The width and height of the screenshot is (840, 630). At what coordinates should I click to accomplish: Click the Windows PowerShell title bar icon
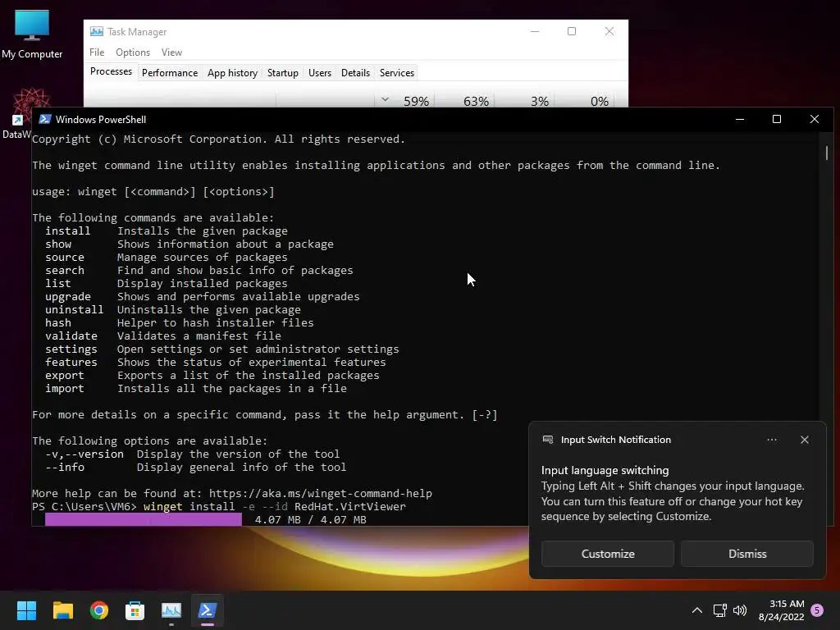45,119
